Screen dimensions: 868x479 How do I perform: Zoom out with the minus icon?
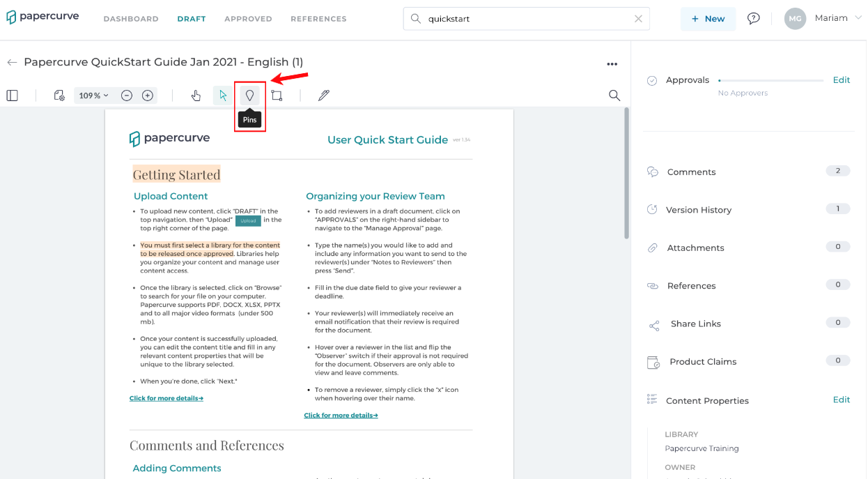click(x=127, y=96)
